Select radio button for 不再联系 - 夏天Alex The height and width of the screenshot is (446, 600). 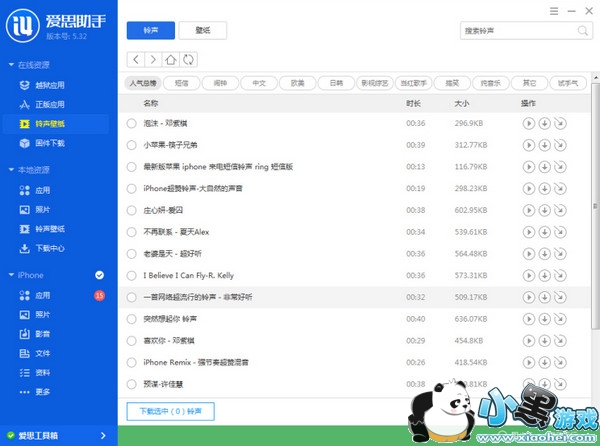click(131, 232)
